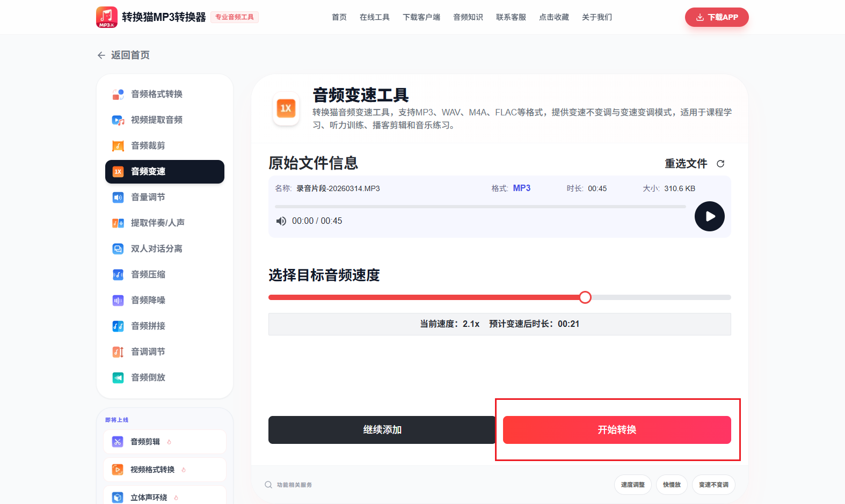845x504 pixels.
Task: Select 提取伴奏/人声 in sidebar
Action: pos(157,223)
